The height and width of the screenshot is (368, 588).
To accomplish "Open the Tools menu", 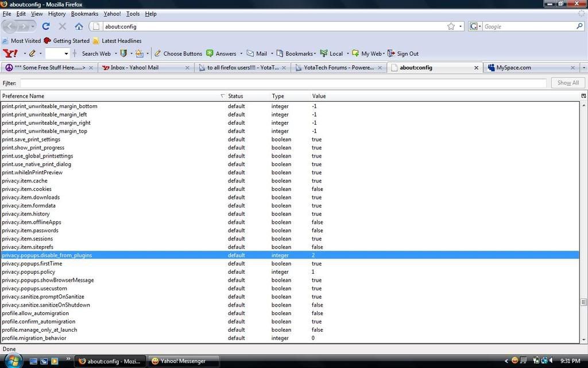I will pos(133,14).
